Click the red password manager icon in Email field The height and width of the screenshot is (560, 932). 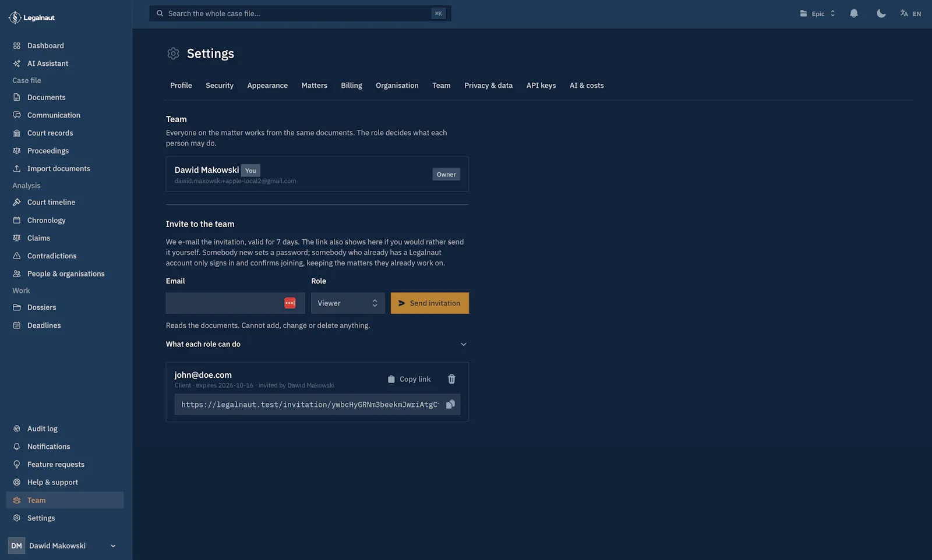click(290, 303)
